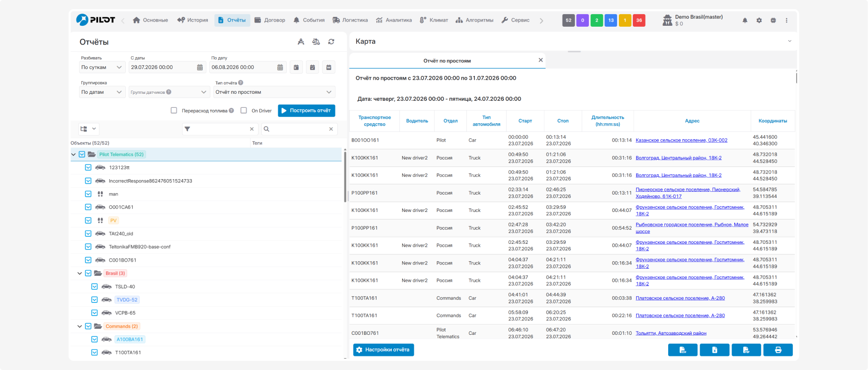Click the balance scales icon in Отчёты header
Viewport: 868px width, 370px height.
click(x=316, y=42)
